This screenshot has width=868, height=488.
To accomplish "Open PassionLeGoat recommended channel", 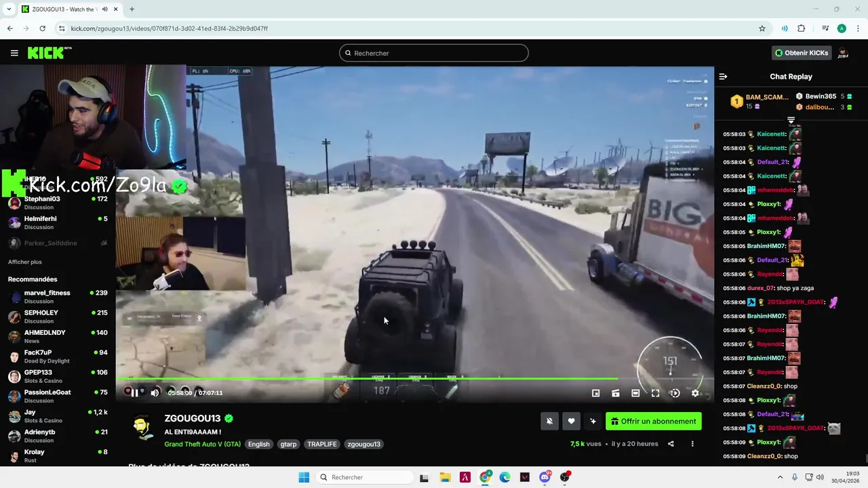I will (x=58, y=396).
